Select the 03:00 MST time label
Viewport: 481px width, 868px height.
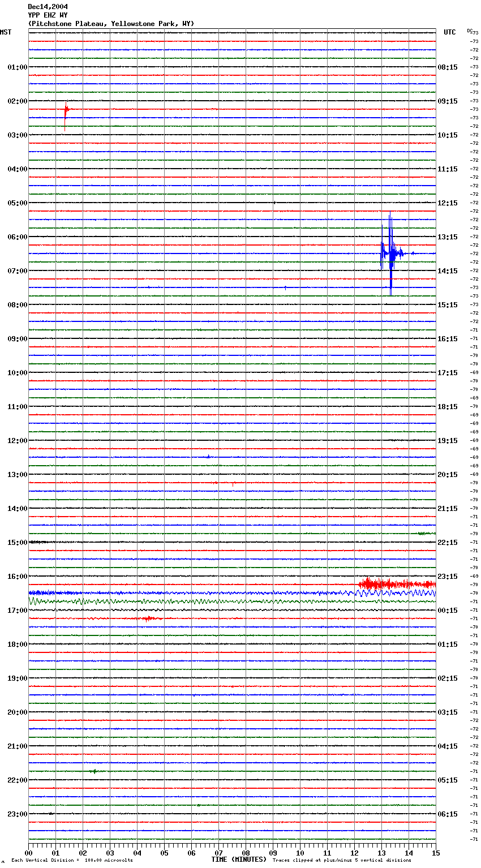(17, 135)
